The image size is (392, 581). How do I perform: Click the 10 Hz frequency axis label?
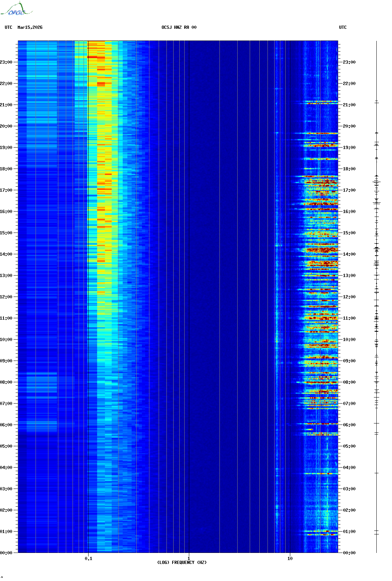[290, 558]
